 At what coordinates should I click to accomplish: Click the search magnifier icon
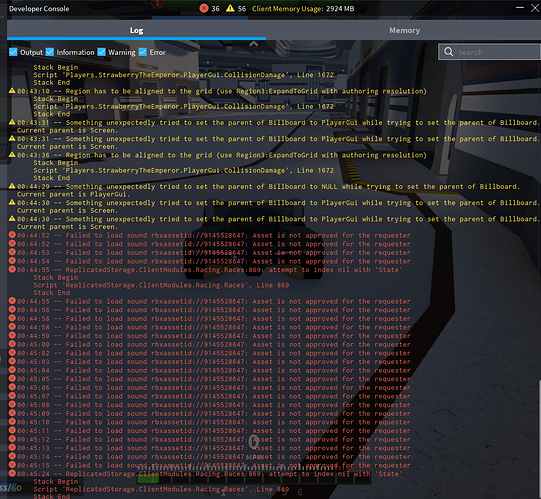pyautogui.click(x=449, y=52)
